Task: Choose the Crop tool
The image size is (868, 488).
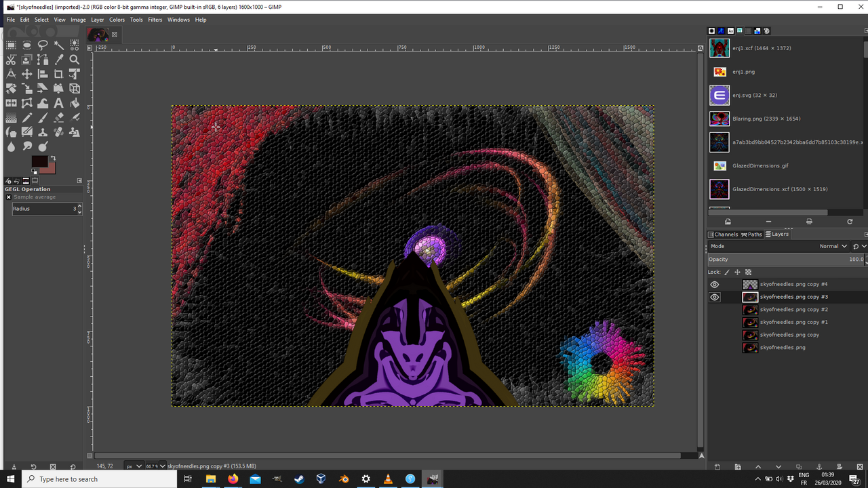Action: [x=59, y=74]
